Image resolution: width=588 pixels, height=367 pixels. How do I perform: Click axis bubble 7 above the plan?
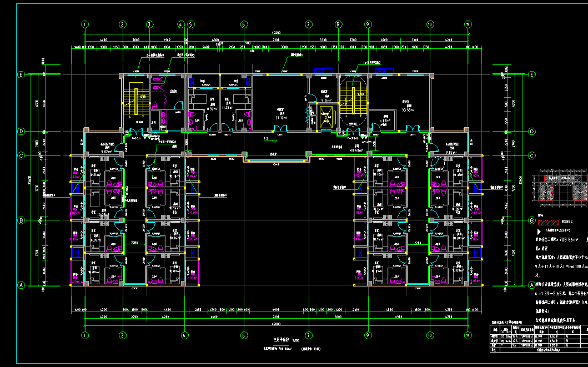(x=309, y=24)
